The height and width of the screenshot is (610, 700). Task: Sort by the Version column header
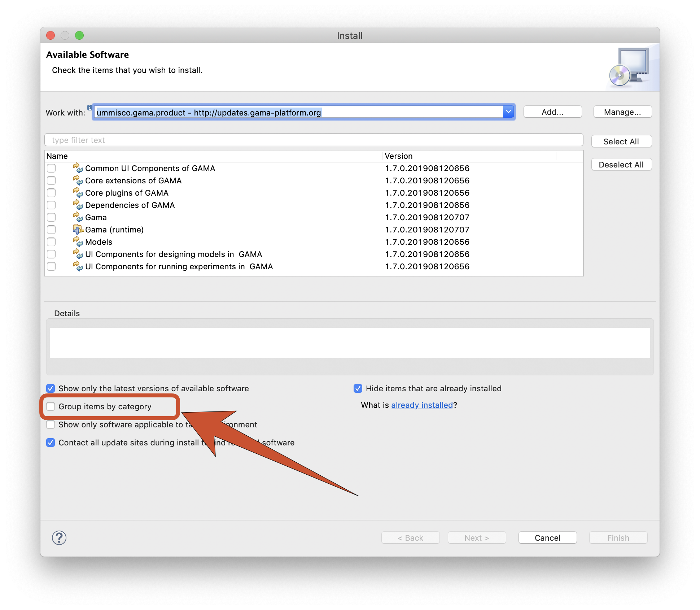[469, 156]
